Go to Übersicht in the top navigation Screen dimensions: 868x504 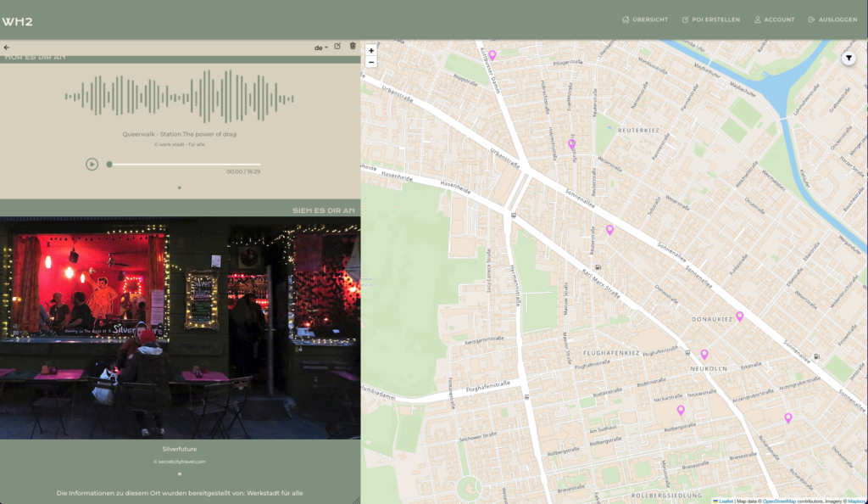point(645,20)
